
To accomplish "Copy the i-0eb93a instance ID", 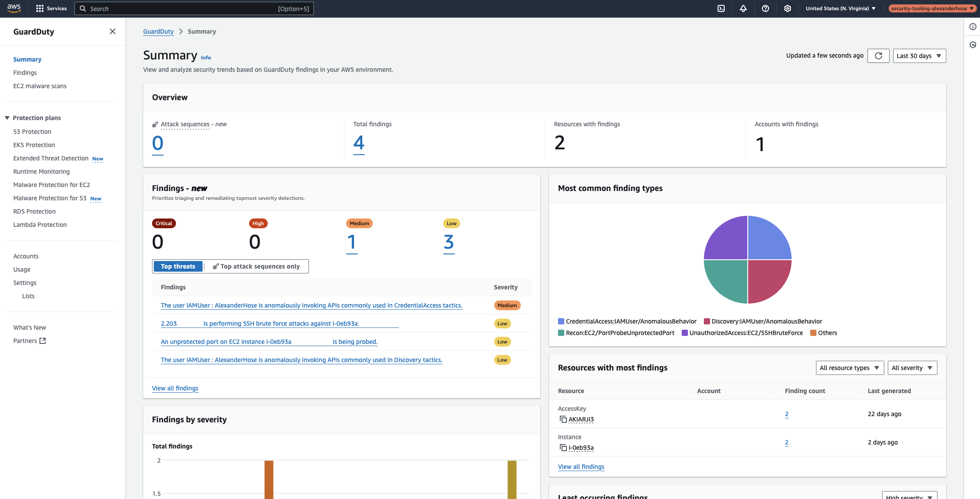I will [563, 448].
